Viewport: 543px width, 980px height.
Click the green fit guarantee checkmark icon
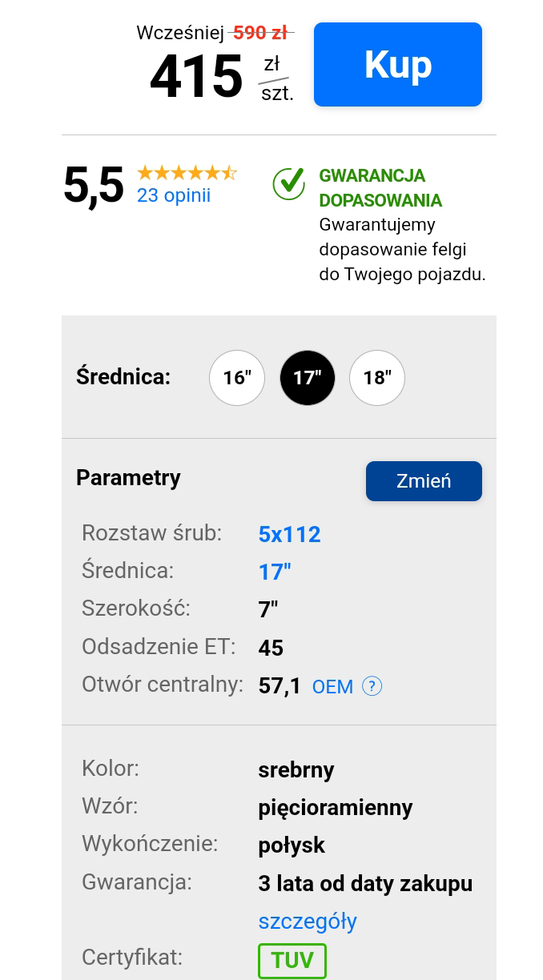point(289,183)
